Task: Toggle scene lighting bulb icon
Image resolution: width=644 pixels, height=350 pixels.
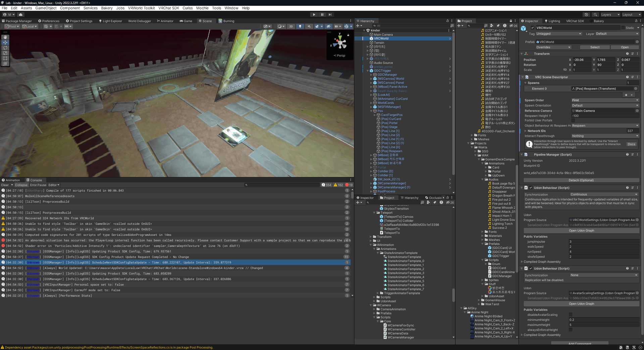Action: (300, 26)
